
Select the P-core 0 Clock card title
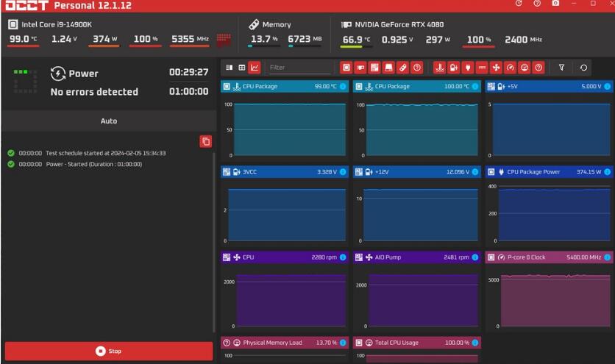tap(527, 257)
